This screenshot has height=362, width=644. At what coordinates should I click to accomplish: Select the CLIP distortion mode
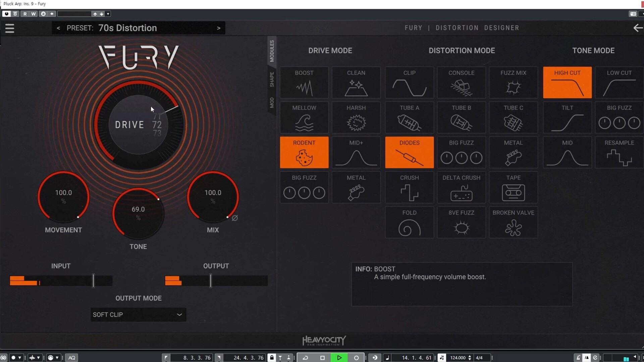(409, 82)
